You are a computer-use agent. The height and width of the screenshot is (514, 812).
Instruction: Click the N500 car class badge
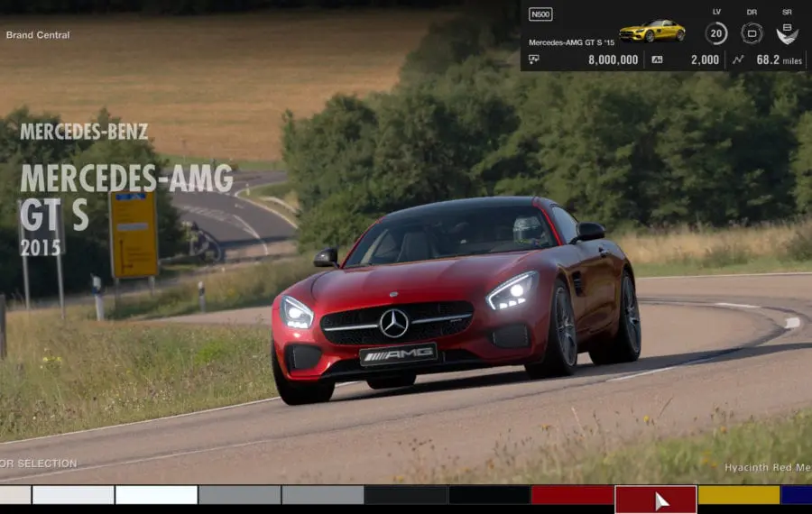(540, 14)
